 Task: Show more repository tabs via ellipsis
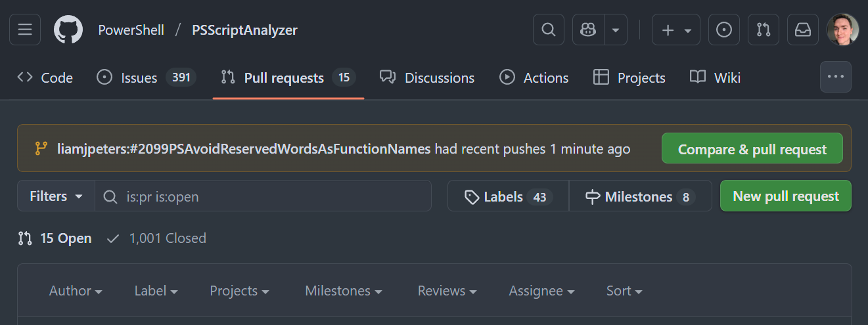[836, 77]
